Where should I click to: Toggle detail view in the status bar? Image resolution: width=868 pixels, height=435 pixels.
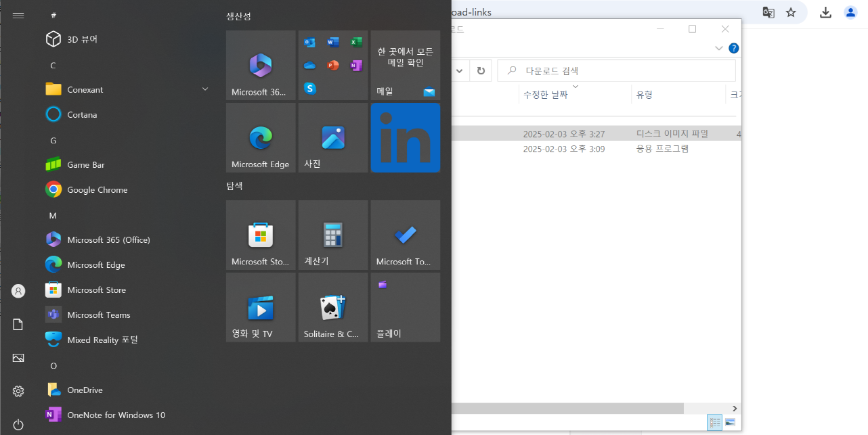click(714, 422)
